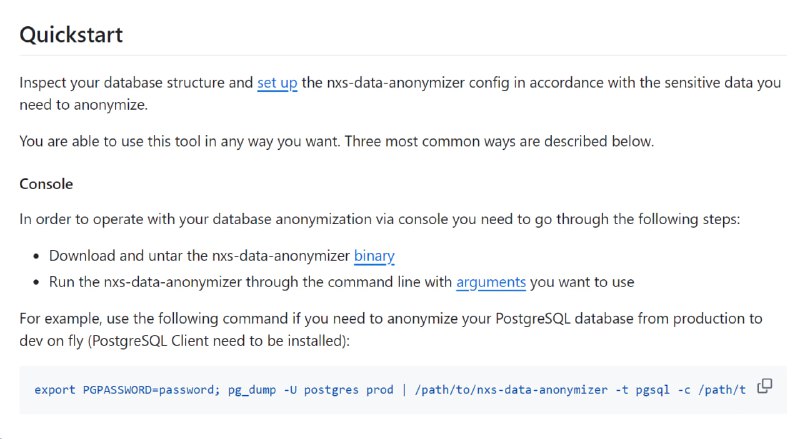Click the "-t pgsql" option in the command
The width and height of the screenshot is (800, 439).
(x=642, y=390)
